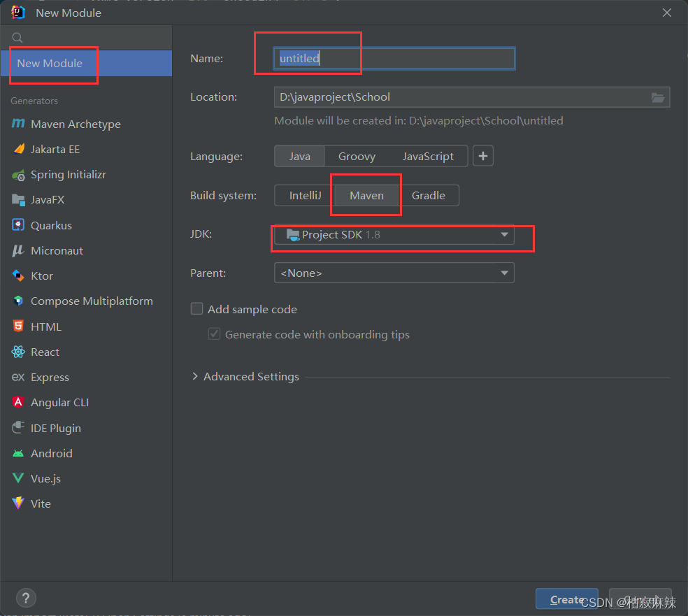Select the Compose Multiplatform icon
This screenshot has height=616, width=688.
[x=18, y=301]
